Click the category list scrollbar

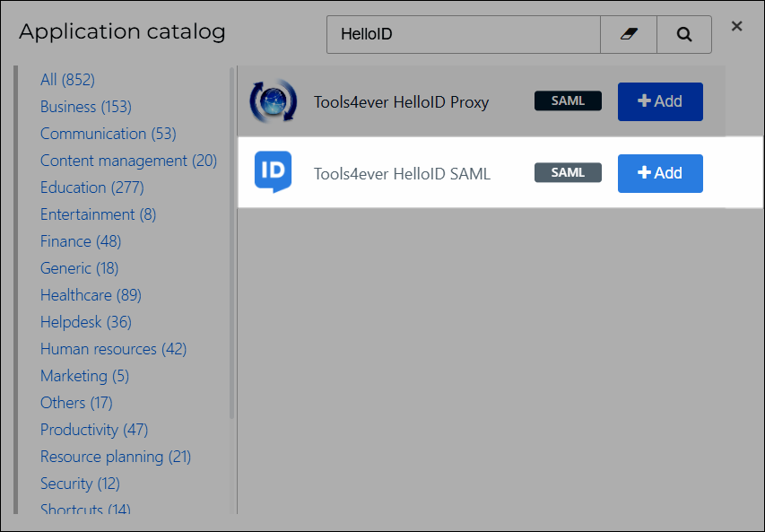click(x=231, y=243)
